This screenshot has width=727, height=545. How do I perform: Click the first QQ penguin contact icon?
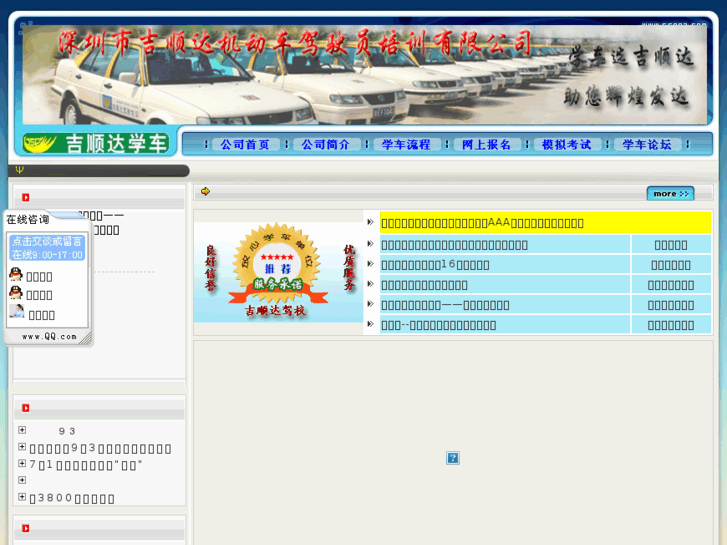[16, 274]
